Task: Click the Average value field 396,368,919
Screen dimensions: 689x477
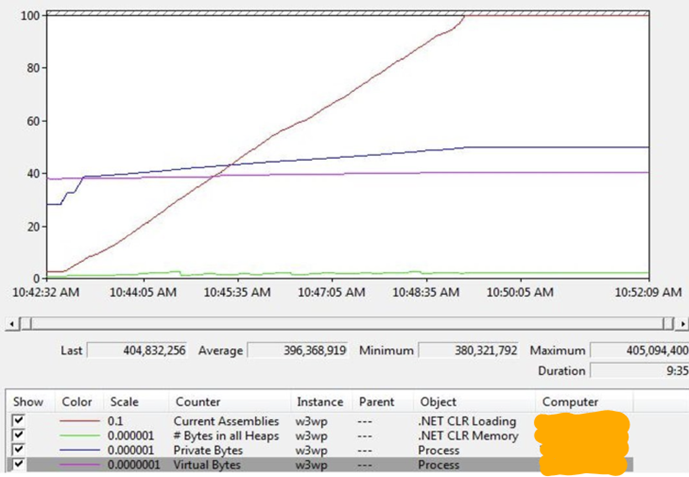Action: (298, 350)
